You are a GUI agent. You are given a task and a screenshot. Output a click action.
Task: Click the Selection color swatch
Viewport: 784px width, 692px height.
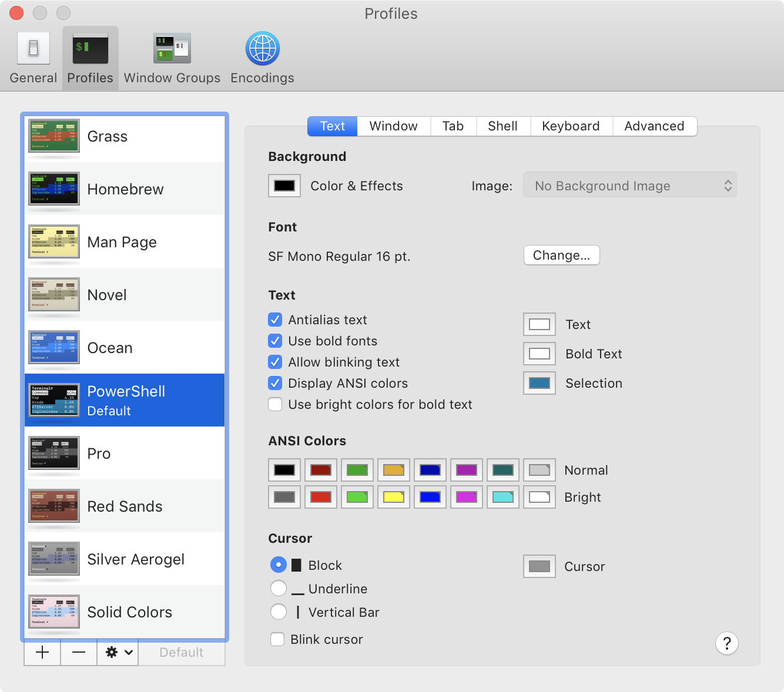point(540,383)
